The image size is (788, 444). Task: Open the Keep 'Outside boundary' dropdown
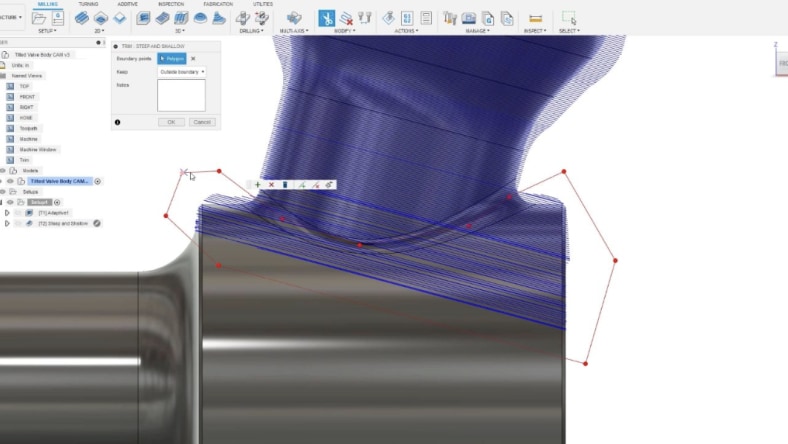tap(182, 72)
